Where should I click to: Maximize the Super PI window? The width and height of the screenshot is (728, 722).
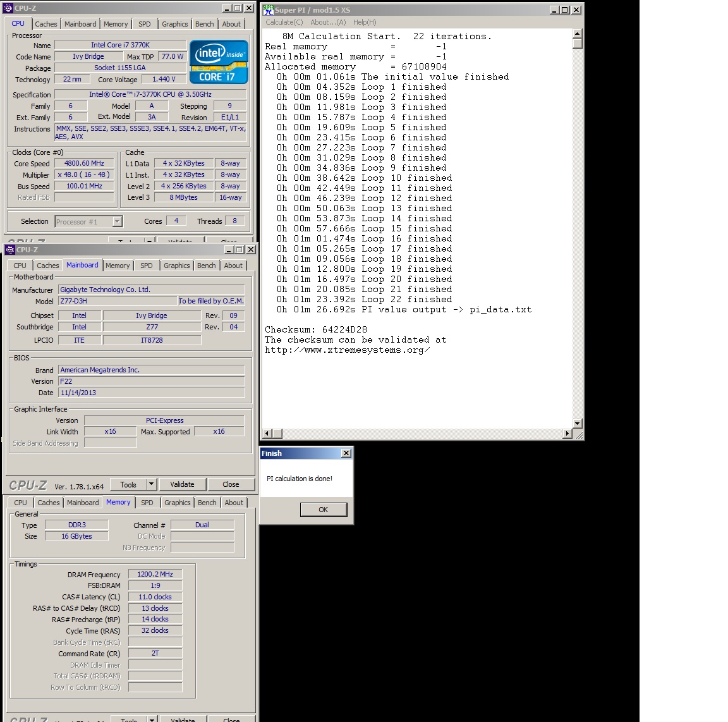click(x=565, y=9)
